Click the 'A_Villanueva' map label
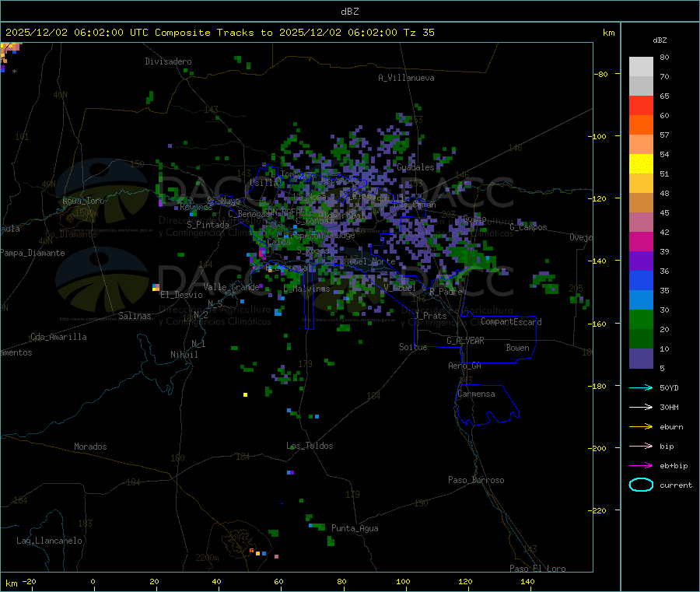Screen dimensions: 700x592 406,78
